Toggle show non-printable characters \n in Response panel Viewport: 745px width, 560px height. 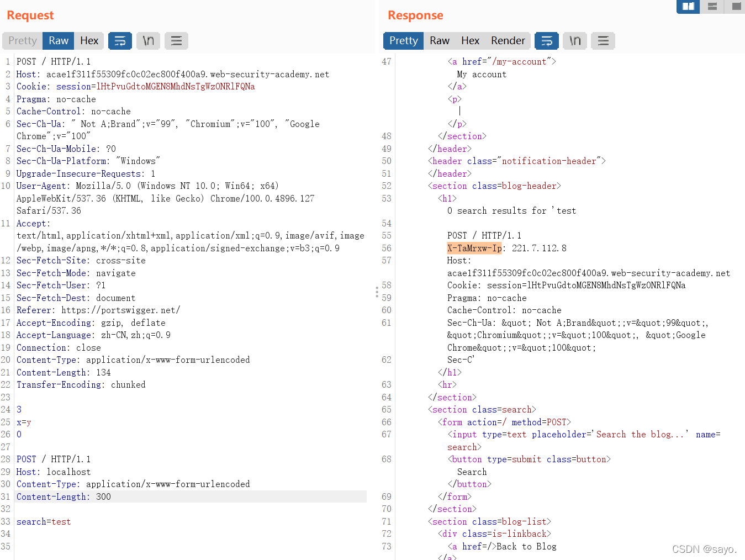click(575, 41)
